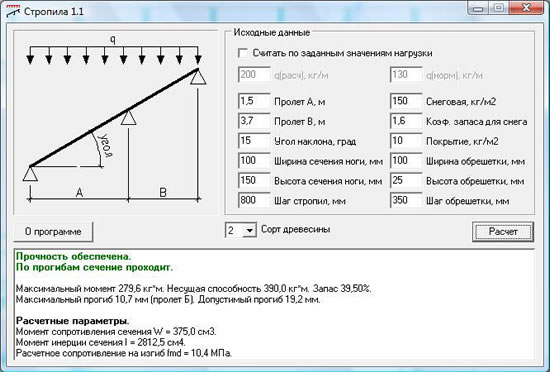Click the Снеговая load field
This screenshot has height=372, width=550.
(406, 101)
